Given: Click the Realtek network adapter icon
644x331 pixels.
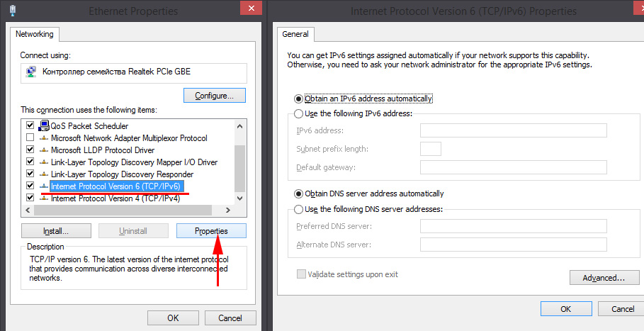Looking at the screenshot, I should click(x=30, y=72).
